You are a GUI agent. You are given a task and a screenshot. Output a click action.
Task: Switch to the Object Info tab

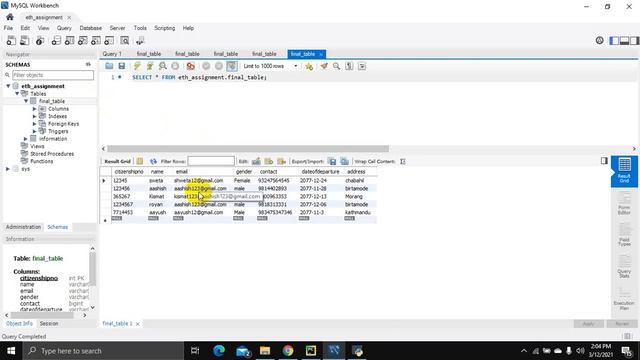(x=20, y=323)
